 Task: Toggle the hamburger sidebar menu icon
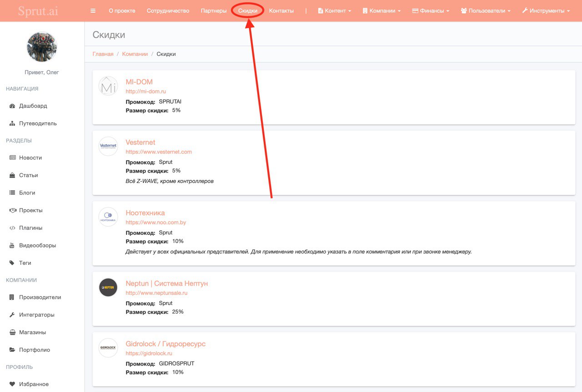tap(93, 10)
